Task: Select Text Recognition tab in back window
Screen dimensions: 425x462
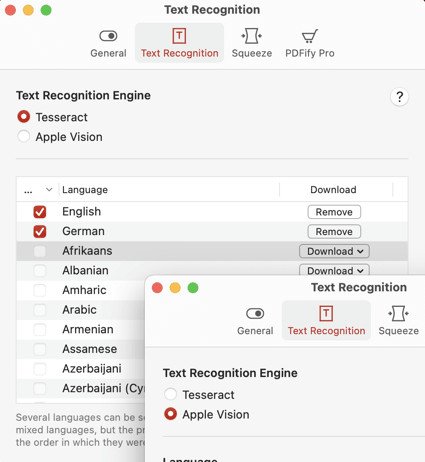Action: [179, 44]
